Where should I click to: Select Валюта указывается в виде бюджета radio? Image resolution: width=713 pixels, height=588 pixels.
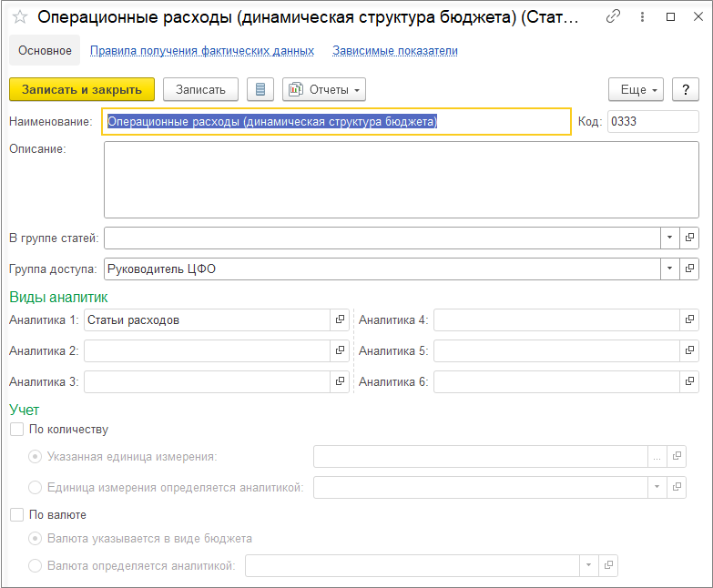[x=35, y=539]
